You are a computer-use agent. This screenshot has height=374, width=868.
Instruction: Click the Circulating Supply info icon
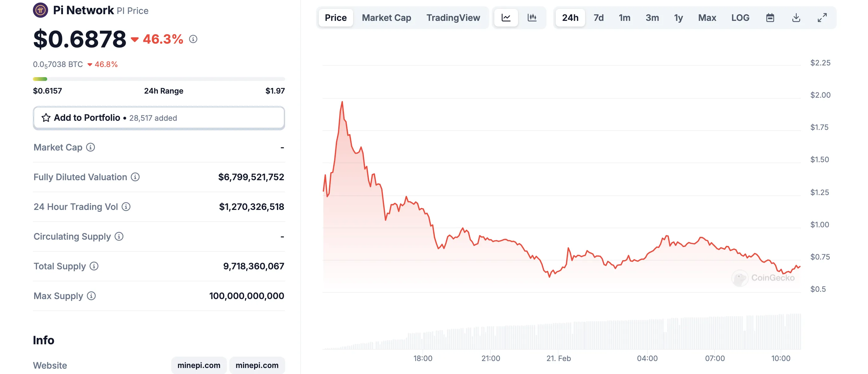point(119,236)
